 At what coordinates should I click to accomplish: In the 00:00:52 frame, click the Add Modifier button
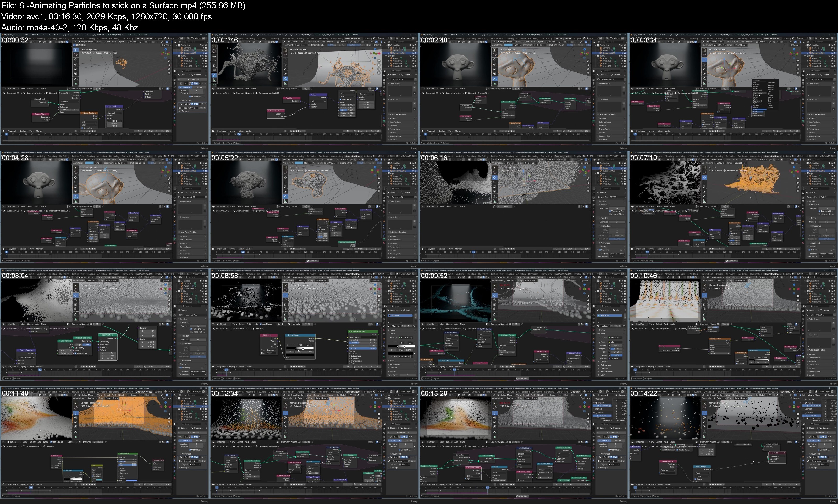(193, 80)
